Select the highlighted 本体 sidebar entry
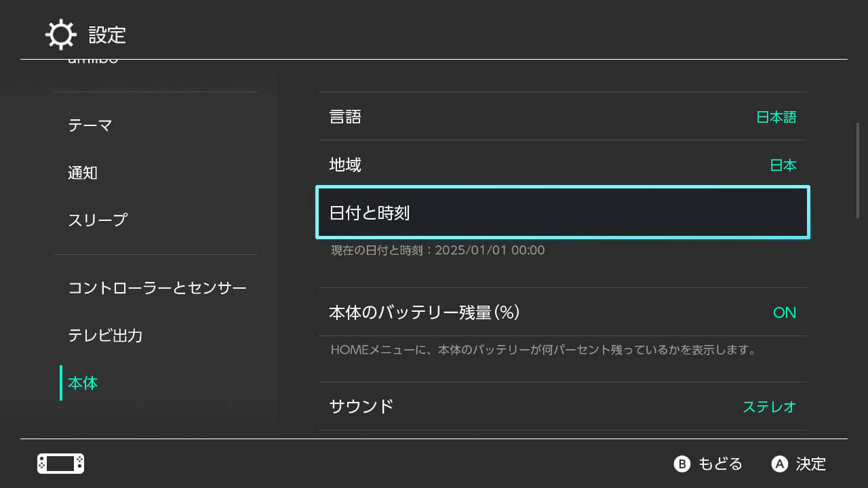This screenshot has width=868, height=488. point(81,382)
